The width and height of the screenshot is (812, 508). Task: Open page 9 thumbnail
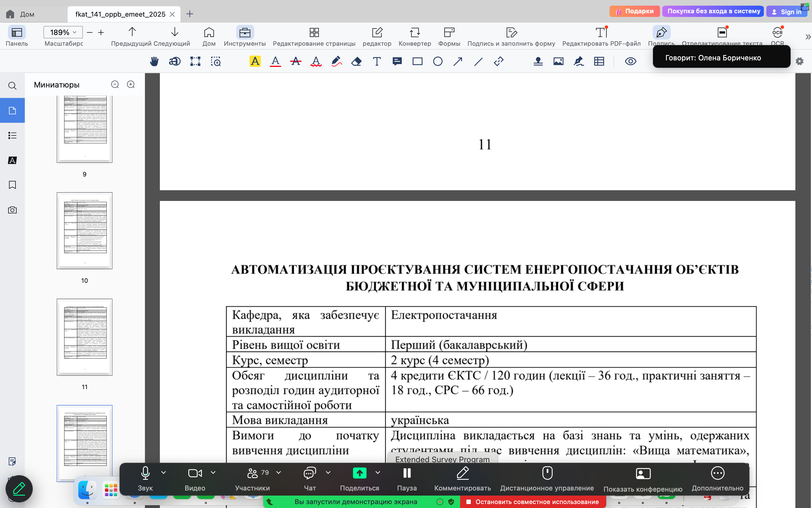(x=85, y=129)
